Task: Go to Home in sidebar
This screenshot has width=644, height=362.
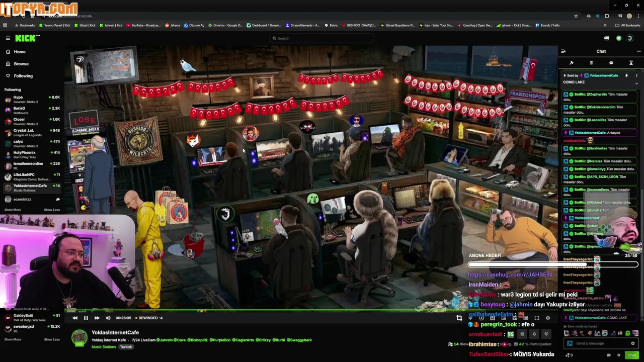Action: point(20,52)
